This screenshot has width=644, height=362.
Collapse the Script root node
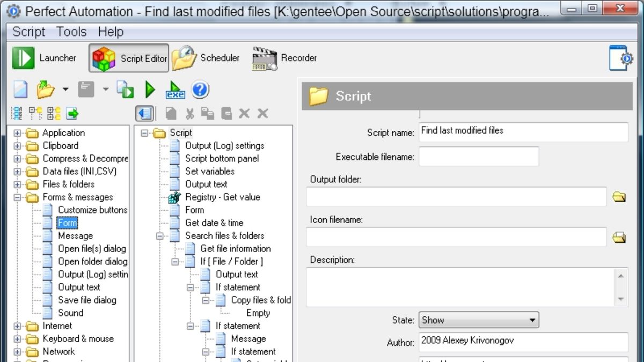[145, 132]
